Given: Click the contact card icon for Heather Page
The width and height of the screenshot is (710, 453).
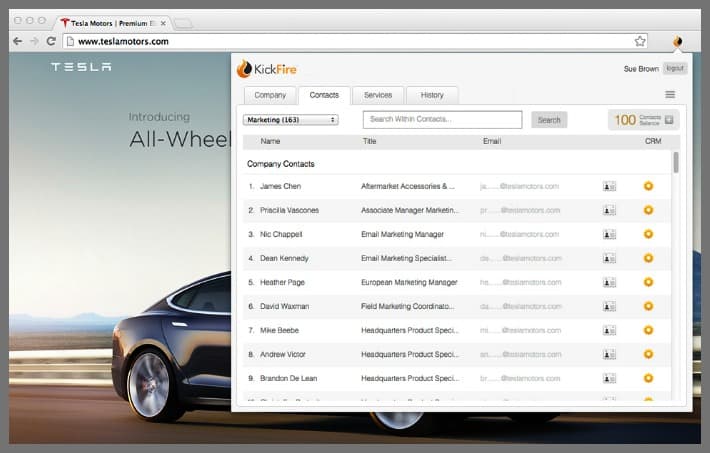Looking at the screenshot, I should click(609, 282).
